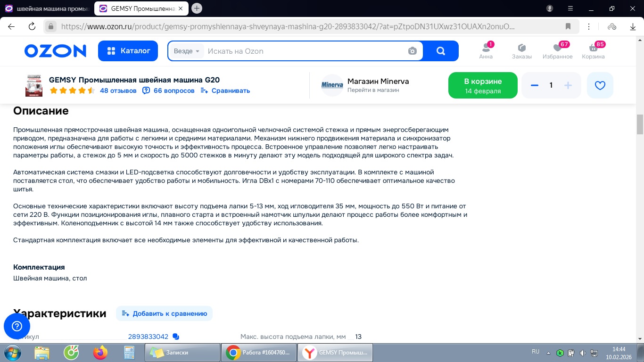Open the Анна profile icon

[486, 51]
